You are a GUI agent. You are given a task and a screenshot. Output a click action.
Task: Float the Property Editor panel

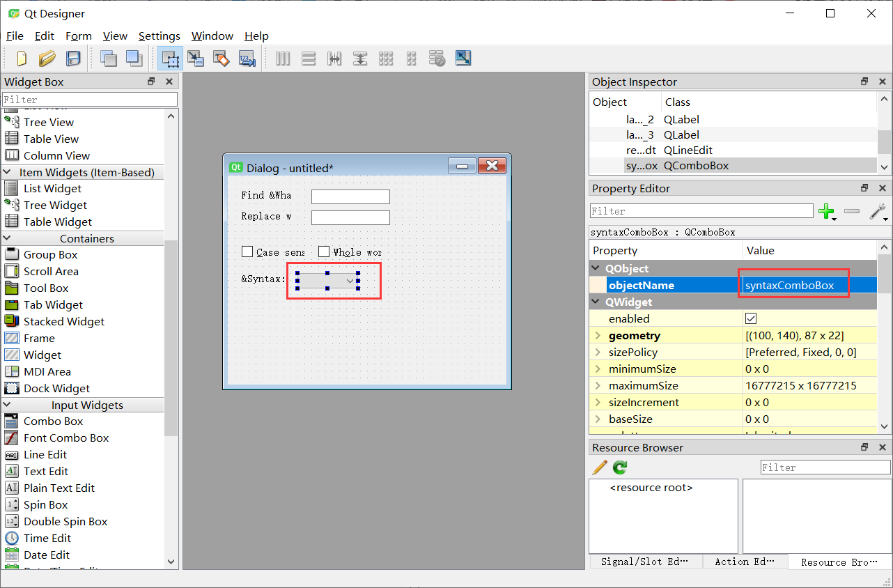(864, 188)
